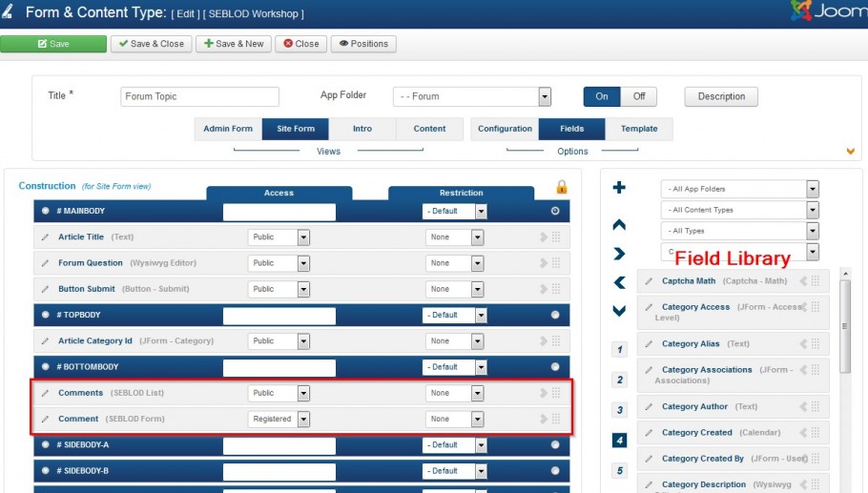Image resolution: width=868 pixels, height=493 pixels.
Task: Click drag handle on Forum Question row
Action: click(556, 263)
